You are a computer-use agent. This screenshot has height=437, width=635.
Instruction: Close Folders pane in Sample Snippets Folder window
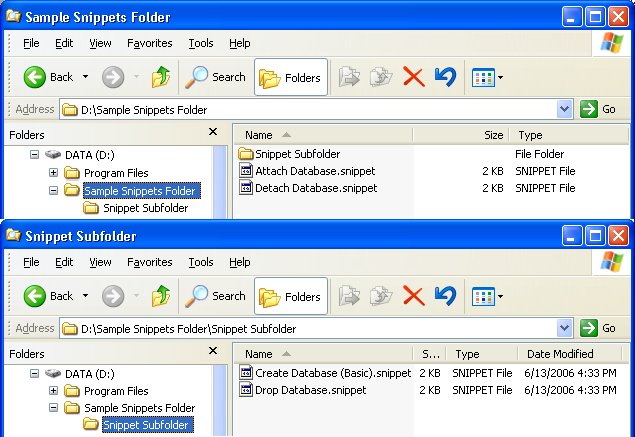(213, 132)
